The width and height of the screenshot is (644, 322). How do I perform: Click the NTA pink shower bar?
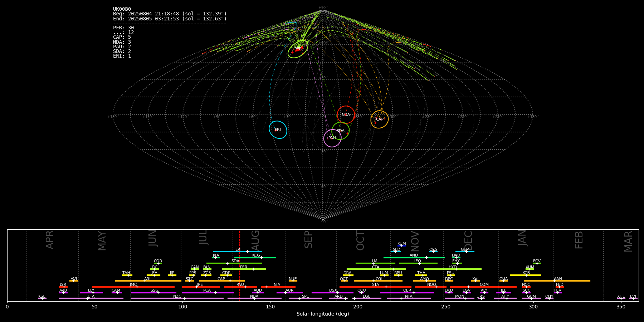click(x=409, y=298)
